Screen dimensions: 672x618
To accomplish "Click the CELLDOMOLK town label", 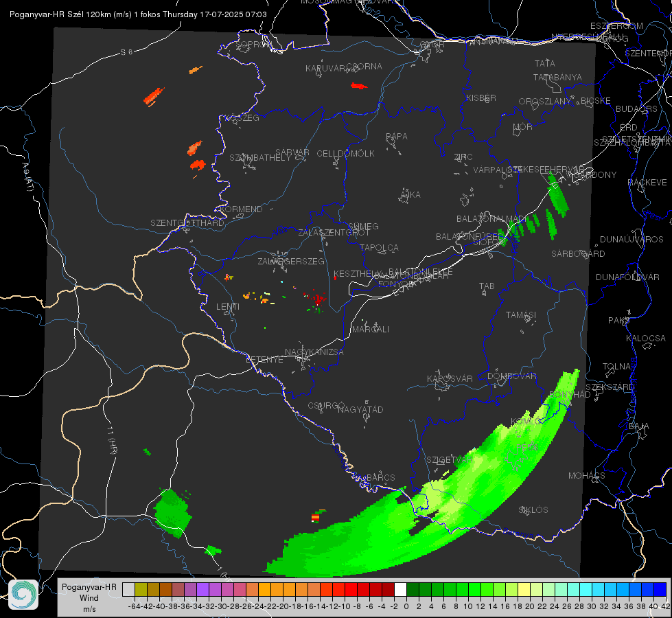I will click(x=345, y=154).
